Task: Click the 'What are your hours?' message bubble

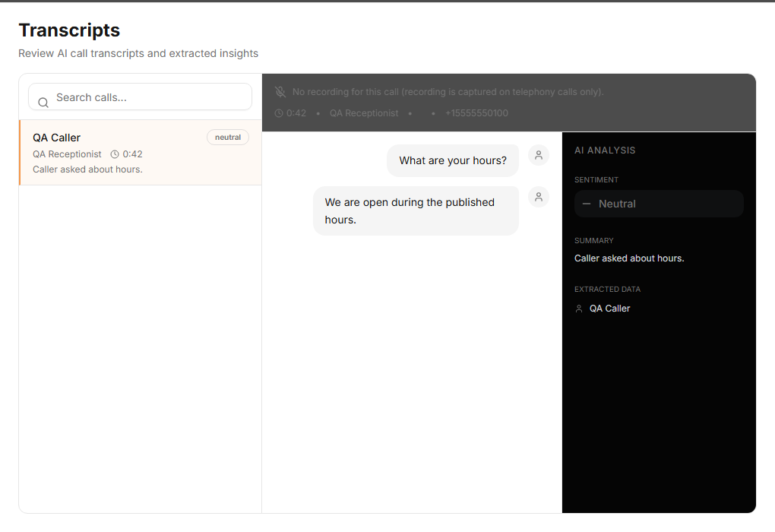Action: click(453, 160)
